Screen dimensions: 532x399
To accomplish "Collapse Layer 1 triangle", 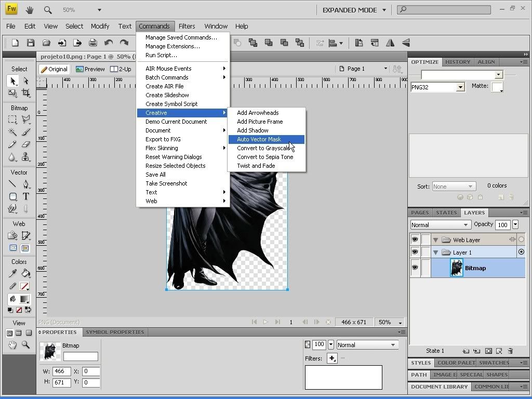I will pyautogui.click(x=436, y=252).
